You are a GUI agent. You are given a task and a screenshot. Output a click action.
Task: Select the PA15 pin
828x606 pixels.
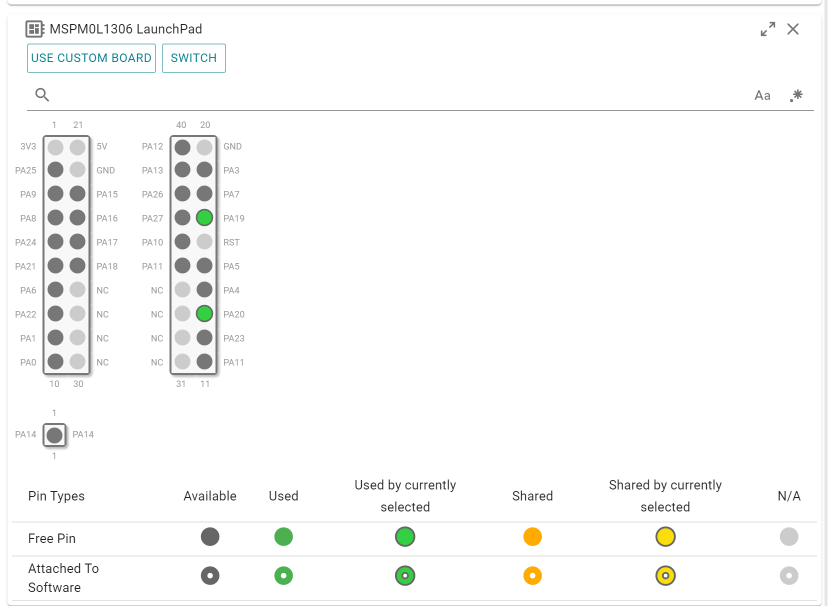click(78, 194)
